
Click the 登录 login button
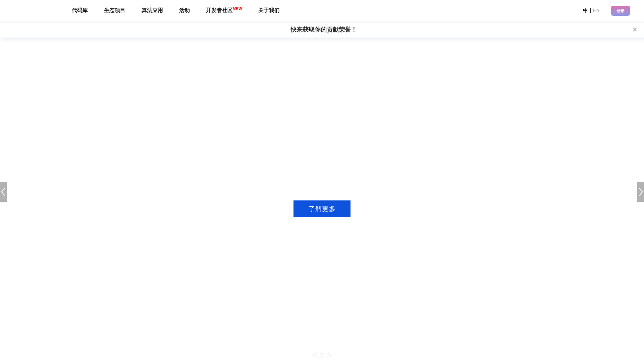[620, 10]
